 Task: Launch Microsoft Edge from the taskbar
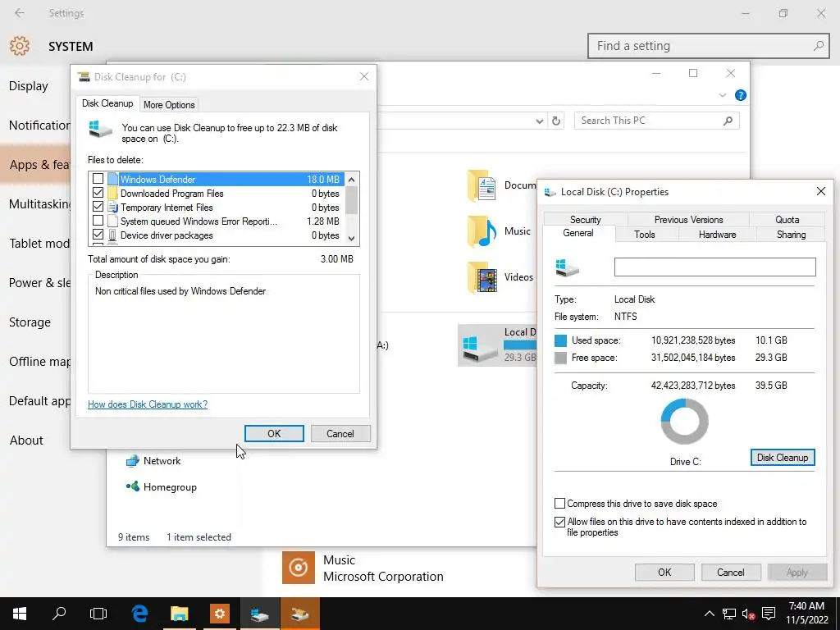click(139, 614)
